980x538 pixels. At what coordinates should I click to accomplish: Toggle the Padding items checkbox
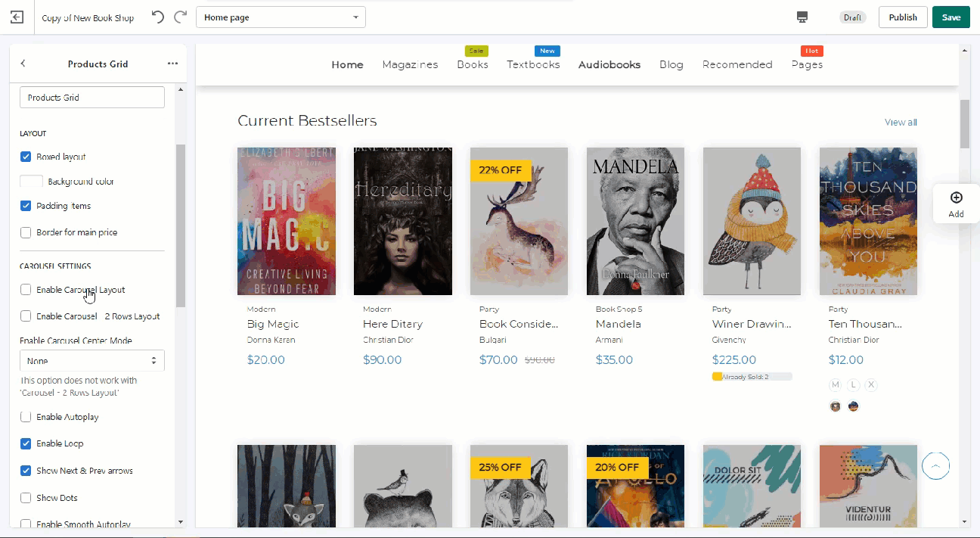26,206
